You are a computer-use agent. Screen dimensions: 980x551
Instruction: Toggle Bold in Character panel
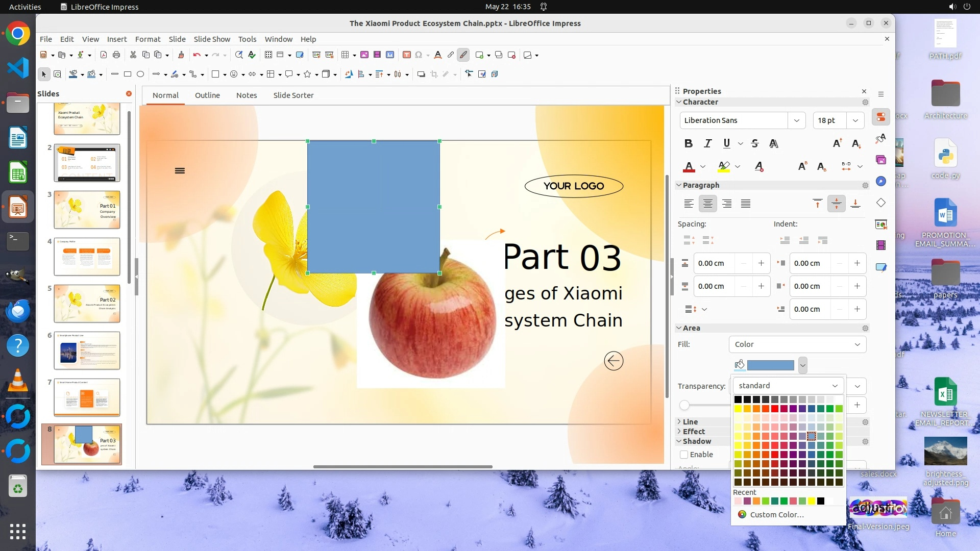point(688,144)
